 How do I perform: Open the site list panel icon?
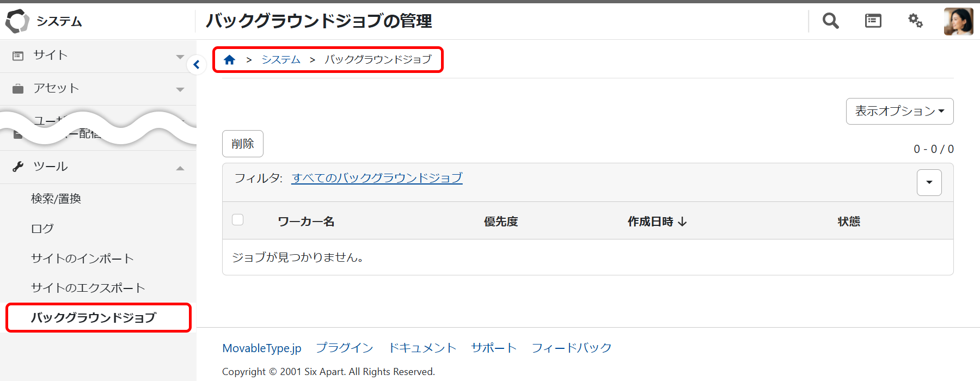click(873, 21)
